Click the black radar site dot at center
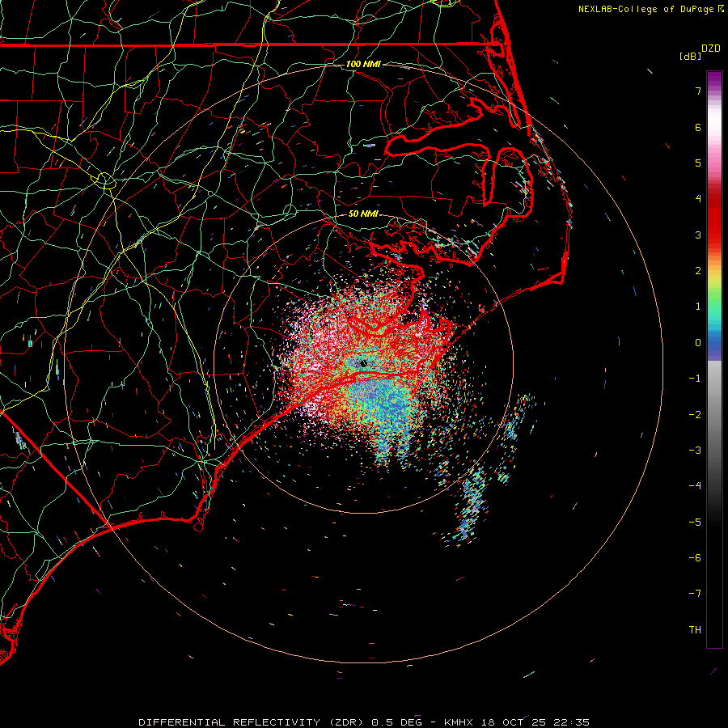Screen dimensions: 728x728 tap(363, 363)
